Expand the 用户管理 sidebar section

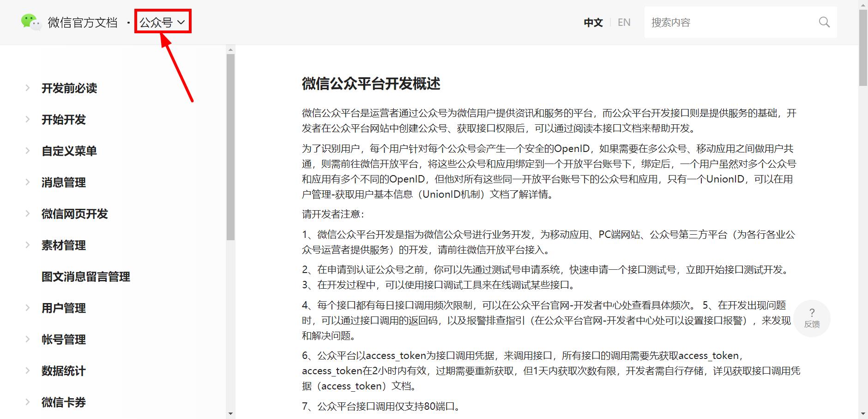tap(63, 308)
